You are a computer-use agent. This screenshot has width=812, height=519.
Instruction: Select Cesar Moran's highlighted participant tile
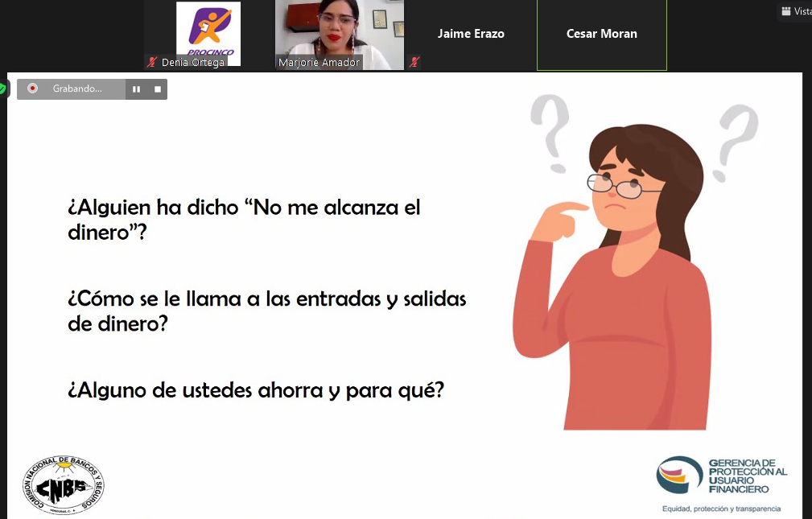tap(601, 34)
